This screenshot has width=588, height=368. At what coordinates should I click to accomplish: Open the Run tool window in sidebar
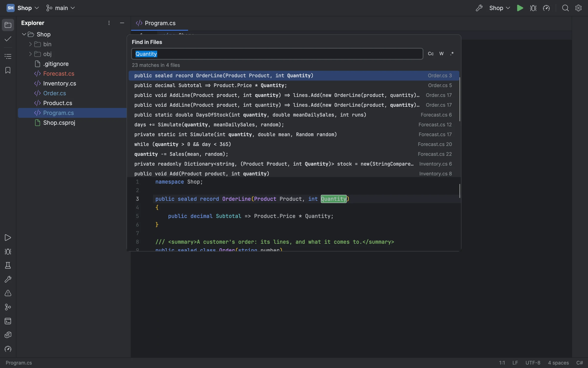tap(8, 238)
